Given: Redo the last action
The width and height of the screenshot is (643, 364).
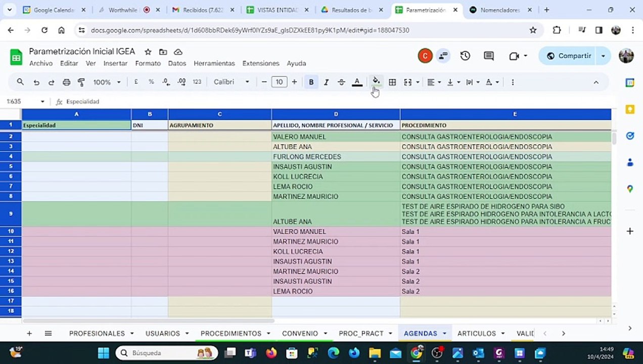Looking at the screenshot, I should click(51, 82).
